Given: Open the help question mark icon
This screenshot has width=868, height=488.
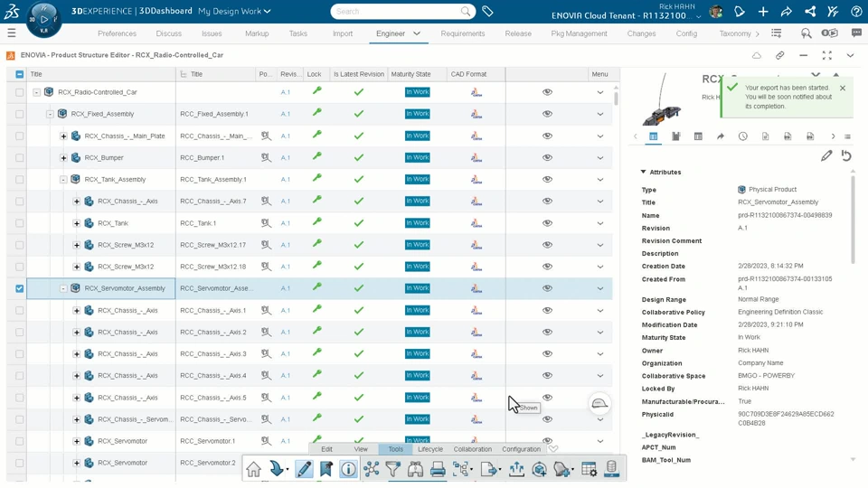Looking at the screenshot, I should point(856,12).
